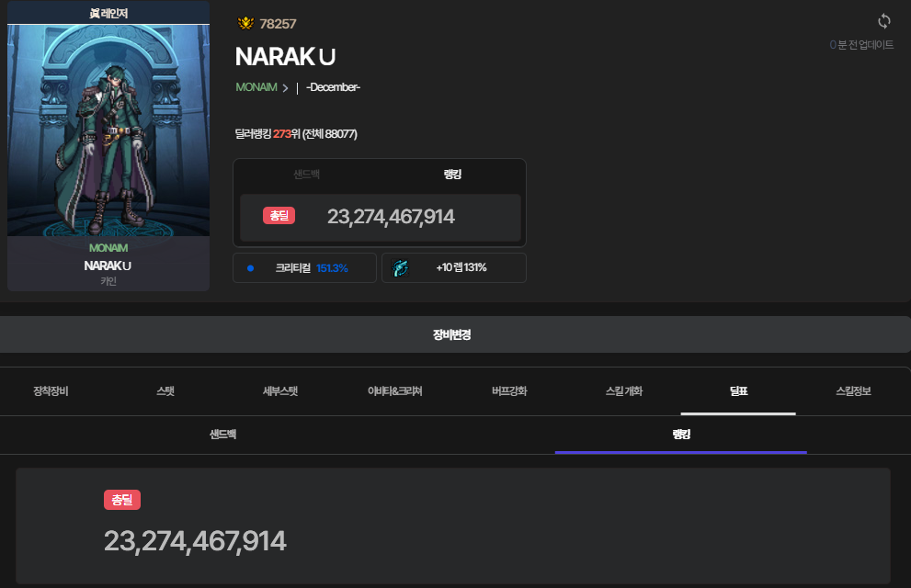Image resolution: width=911 pixels, height=588 pixels.
Task: Click the character portrait card image
Action: pos(108,130)
